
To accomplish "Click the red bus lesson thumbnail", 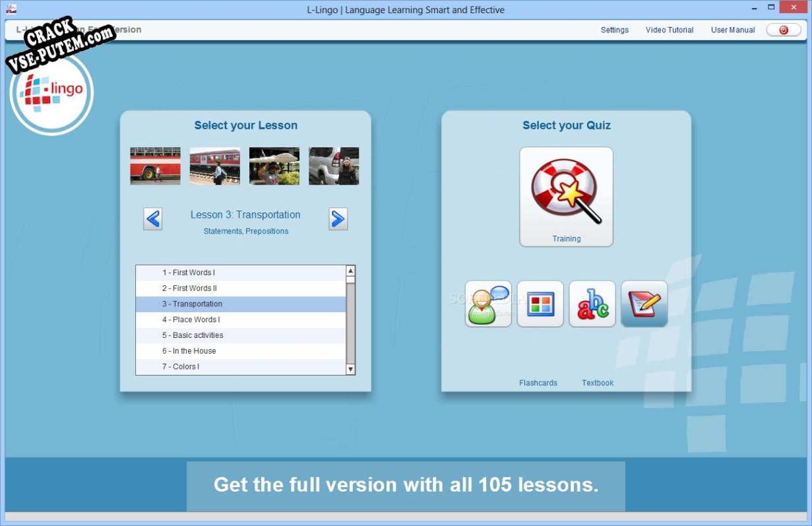I will pos(155,166).
